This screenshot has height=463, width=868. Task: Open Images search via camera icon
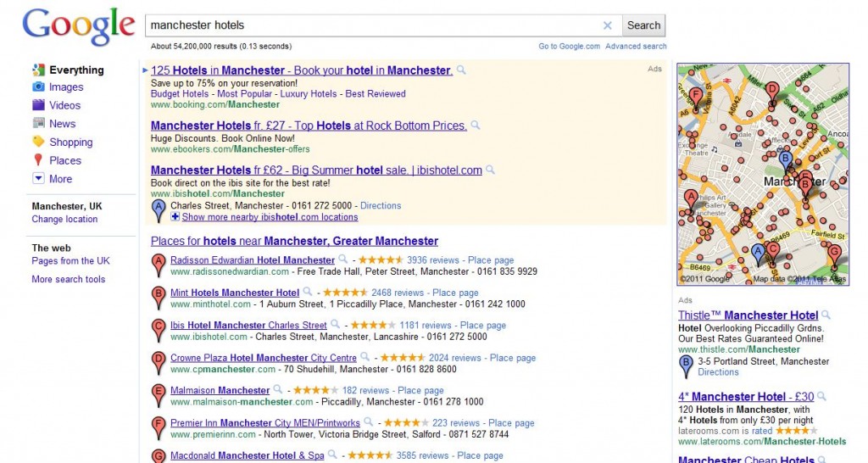click(x=38, y=87)
